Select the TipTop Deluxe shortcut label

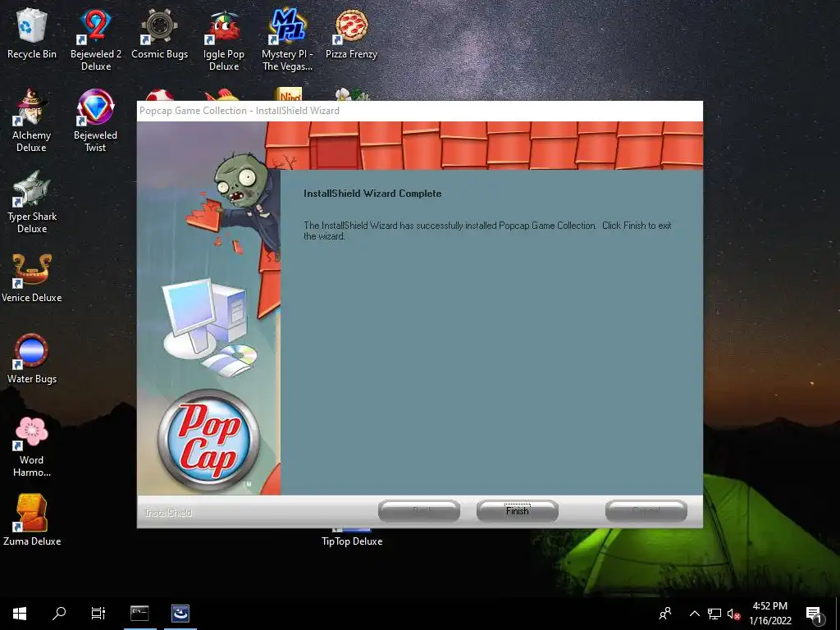tap(352, 541)
